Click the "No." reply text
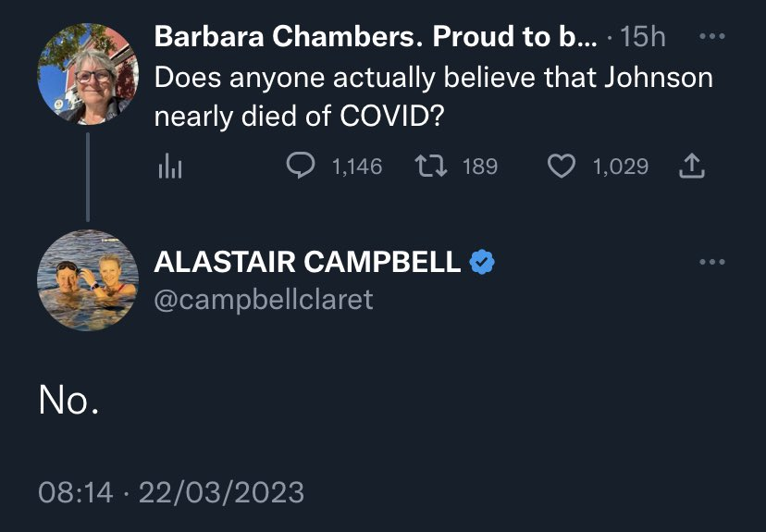This screenshot has height=532, width=766. point(69,400)
